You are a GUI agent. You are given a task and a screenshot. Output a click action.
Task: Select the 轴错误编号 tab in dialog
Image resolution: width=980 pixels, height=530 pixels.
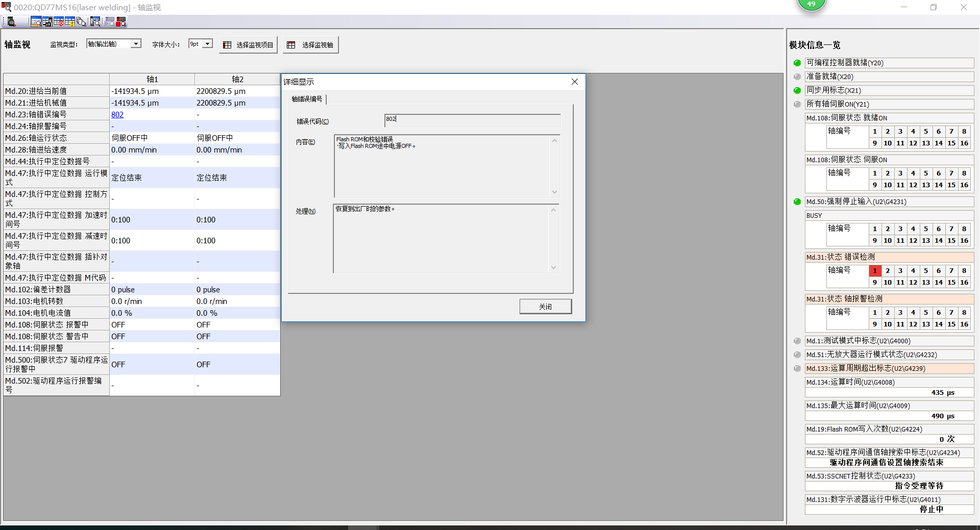pyautogui.click(x=307, y=99)
